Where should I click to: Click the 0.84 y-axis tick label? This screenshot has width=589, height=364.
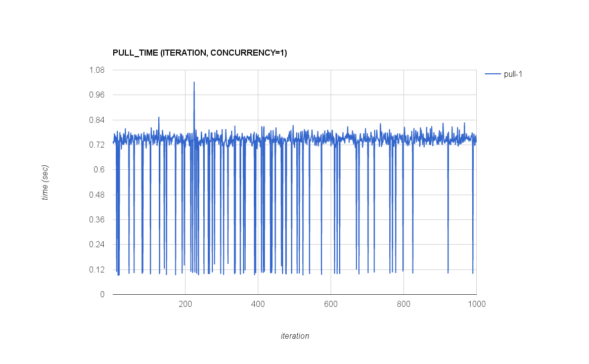(x=96, y=120)
